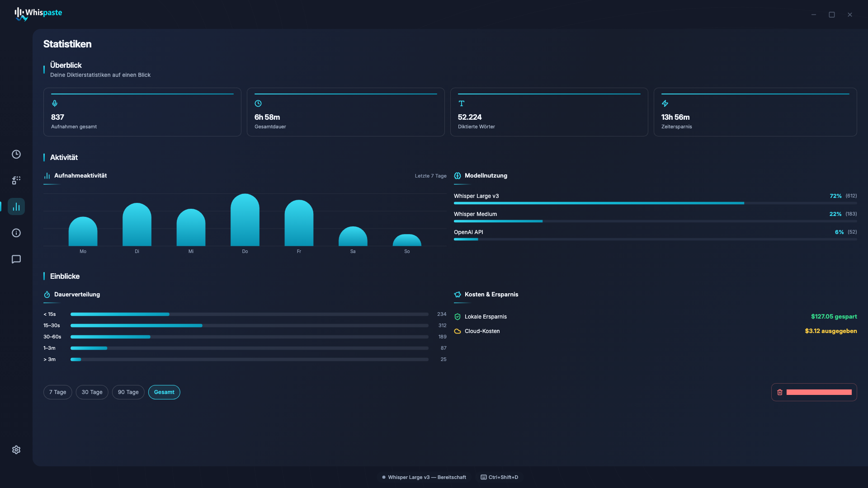Click the brain icon beside Modellnutzung
This screenshot has width=868, height=488.
point(458,176)
